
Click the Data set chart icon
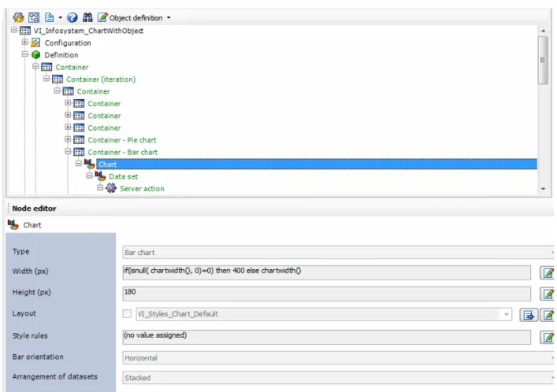101,176
